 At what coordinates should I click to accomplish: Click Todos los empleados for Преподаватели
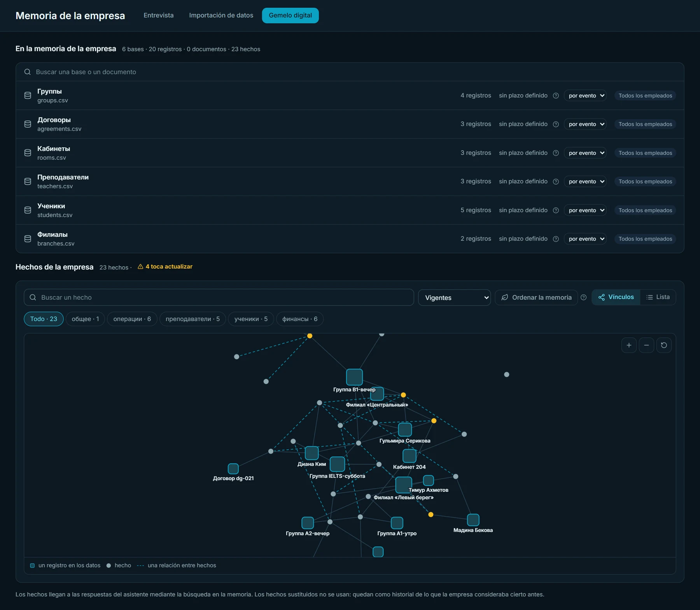point(645,182)
